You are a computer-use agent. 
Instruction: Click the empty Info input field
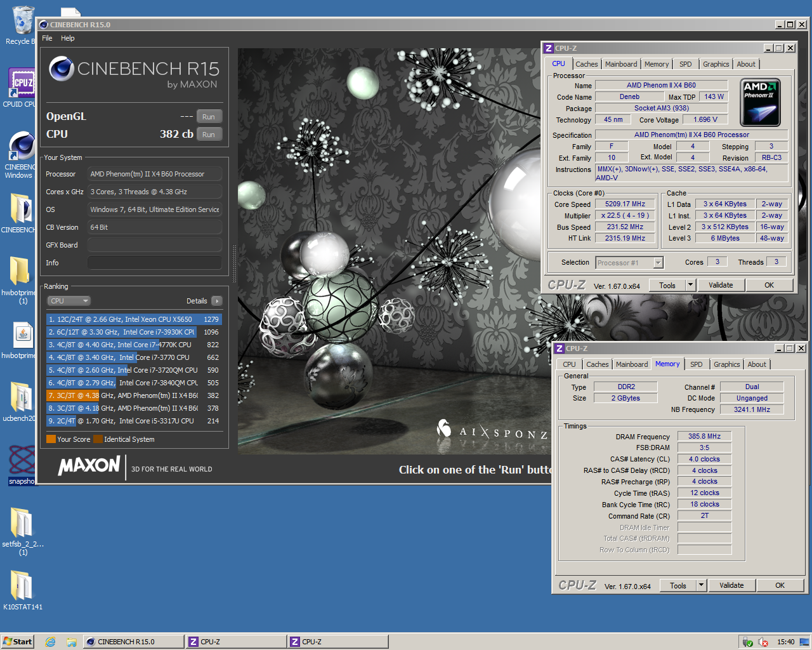pos(155,263)
